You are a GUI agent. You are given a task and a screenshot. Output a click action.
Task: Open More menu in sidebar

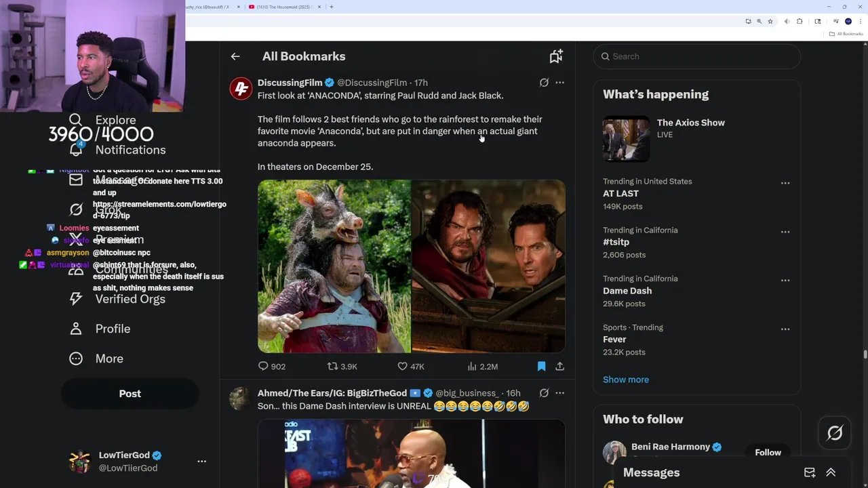click(x=97, y=359)
